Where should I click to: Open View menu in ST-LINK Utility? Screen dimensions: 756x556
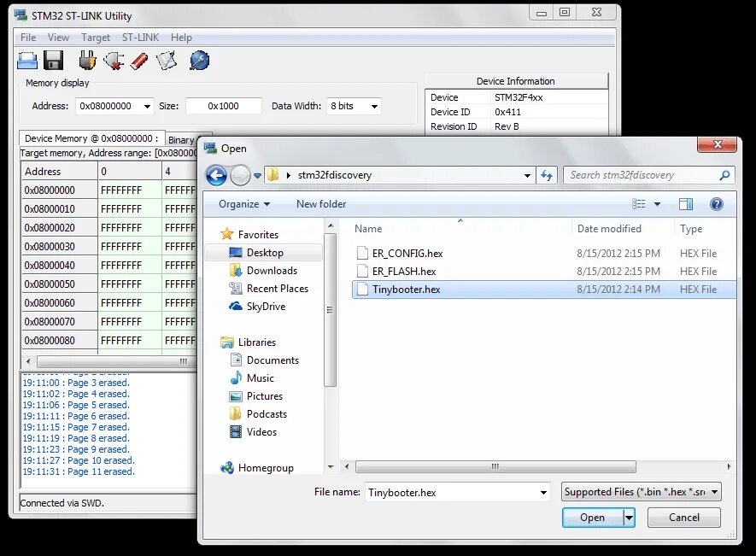(58, 37)
